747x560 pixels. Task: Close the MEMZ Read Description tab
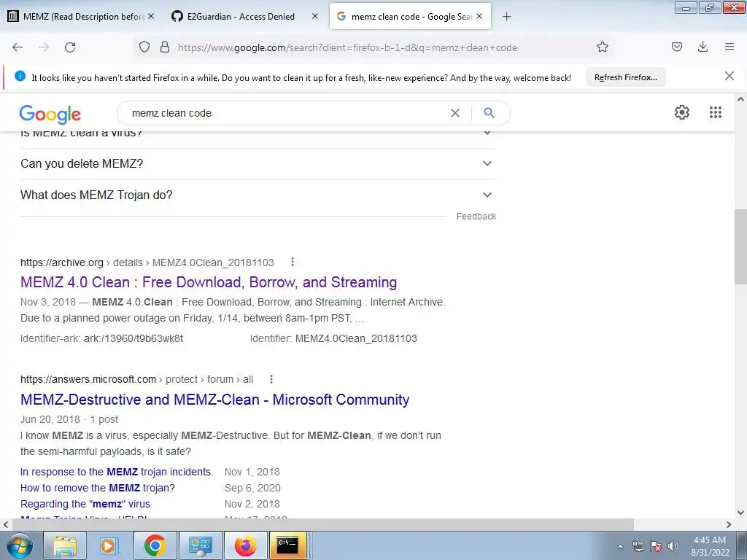click(x=151, y=16)
